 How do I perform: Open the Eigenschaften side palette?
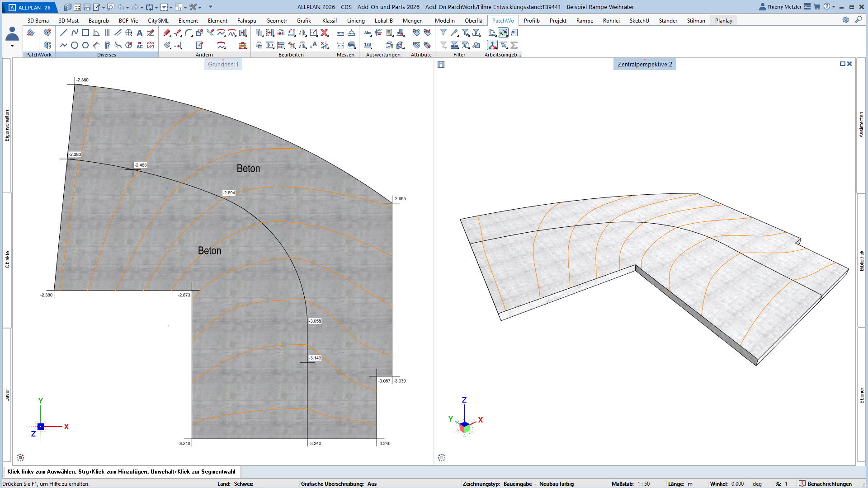coord(7,126)
